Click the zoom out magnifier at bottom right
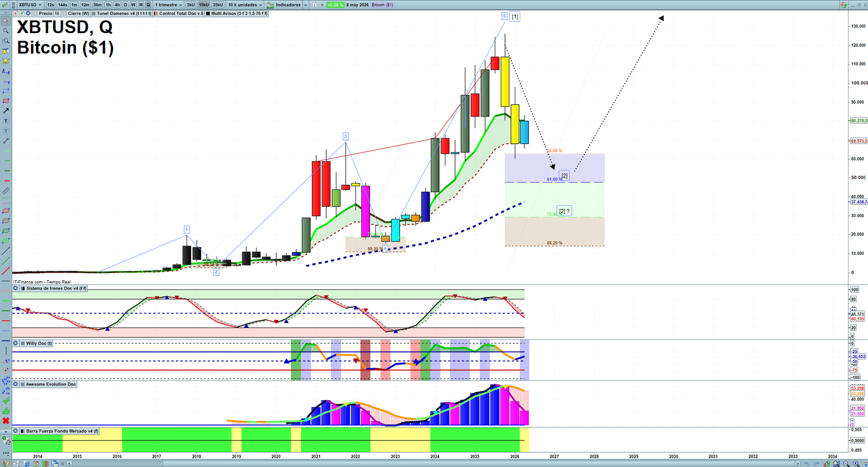Image resolution: width=868 pixels, height=467 pixels. (x=846, y=464)
